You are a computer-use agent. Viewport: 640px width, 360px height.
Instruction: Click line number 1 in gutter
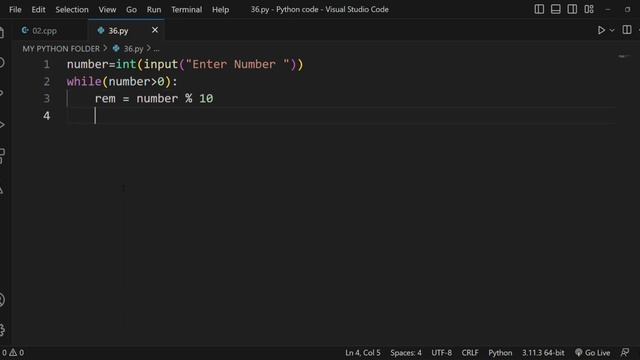click(47, 64)
